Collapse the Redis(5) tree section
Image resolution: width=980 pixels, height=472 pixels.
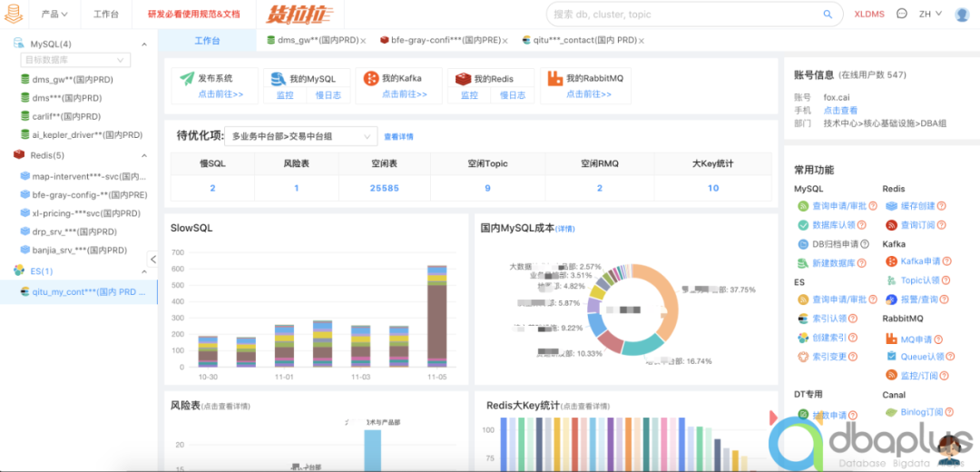click(143, 155)
